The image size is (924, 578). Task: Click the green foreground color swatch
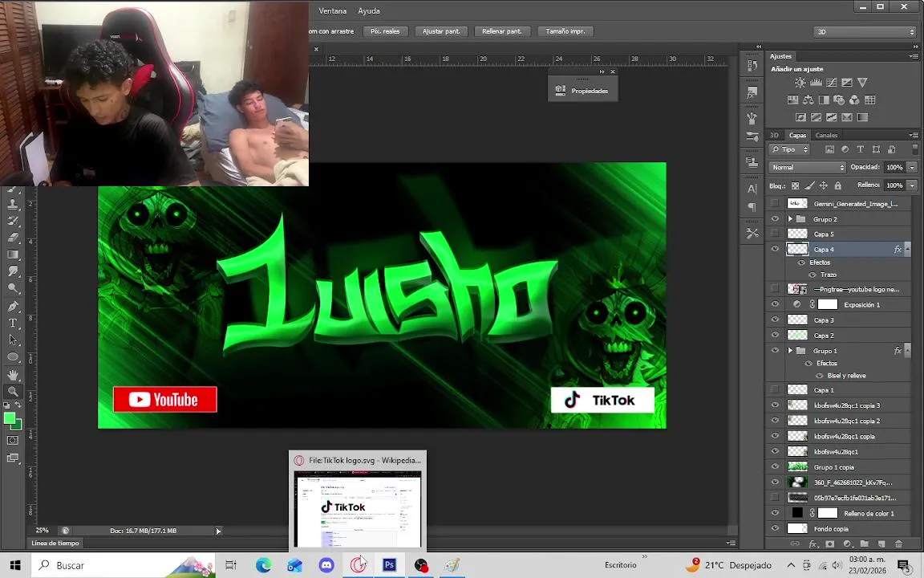[10, 418]
